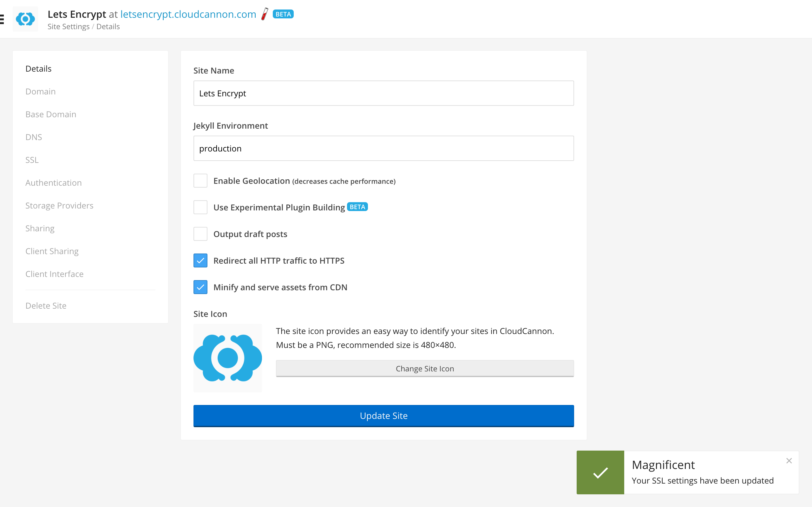The width and height of the screenshot is (812, 507).
Task: Expand the Authentication settings section
Action: tap(53, 183)
